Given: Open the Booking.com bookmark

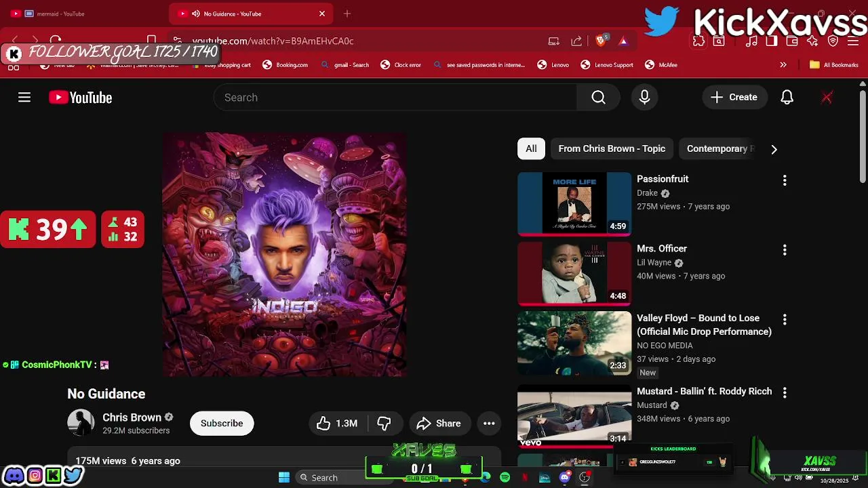Looking at the screenshot, I should pos(285,65).
